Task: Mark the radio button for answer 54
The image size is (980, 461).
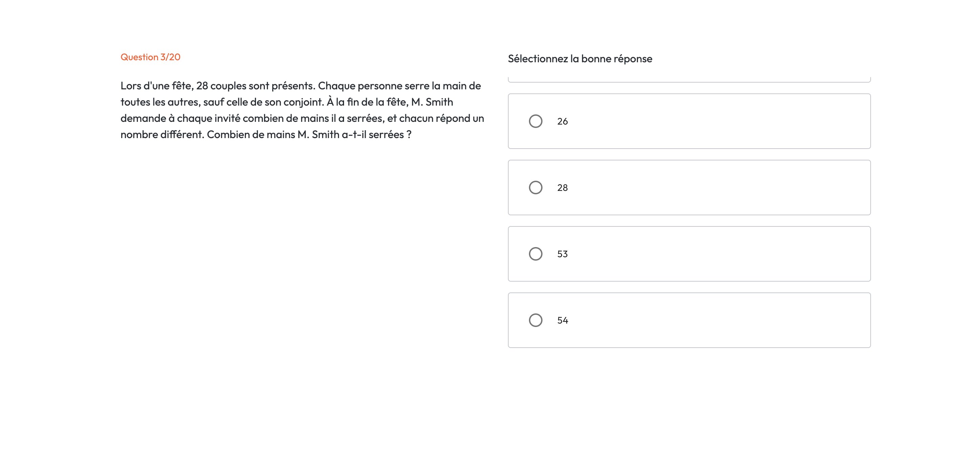Action: click(535, 320)
